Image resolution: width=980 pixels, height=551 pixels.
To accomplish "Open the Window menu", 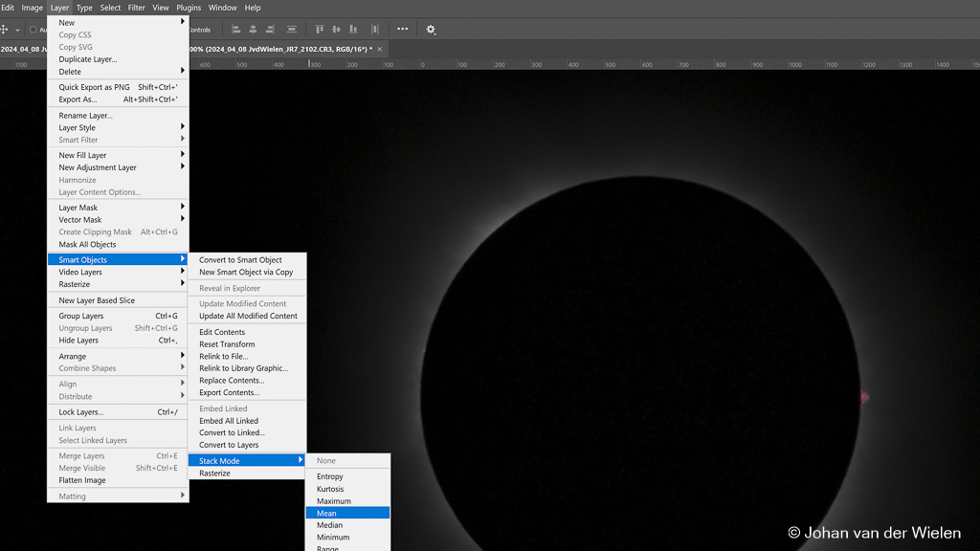I will coord(222,8).
